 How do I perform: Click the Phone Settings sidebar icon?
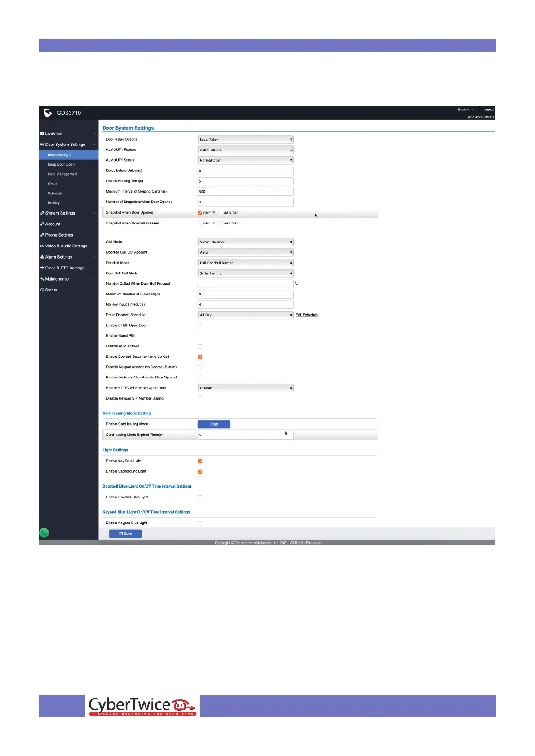click(42, 235)
